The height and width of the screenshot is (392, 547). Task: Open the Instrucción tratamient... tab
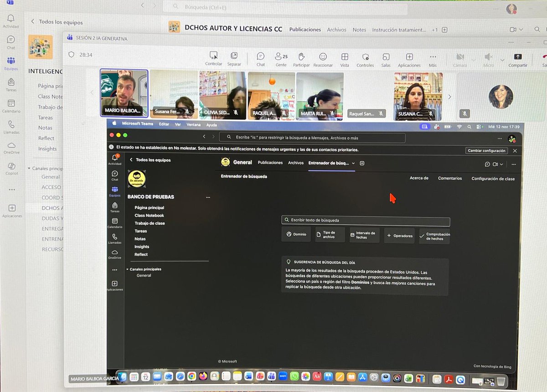click(399, 30)
